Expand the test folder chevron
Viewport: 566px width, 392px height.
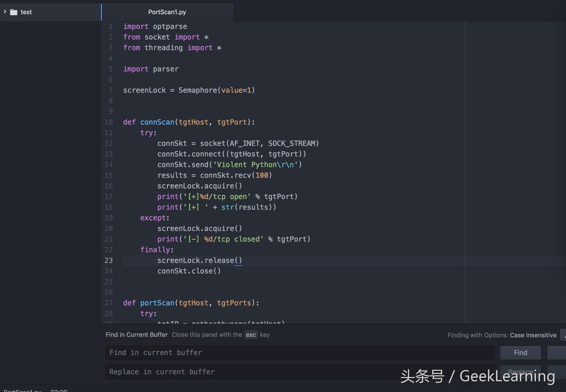point(5,12)
